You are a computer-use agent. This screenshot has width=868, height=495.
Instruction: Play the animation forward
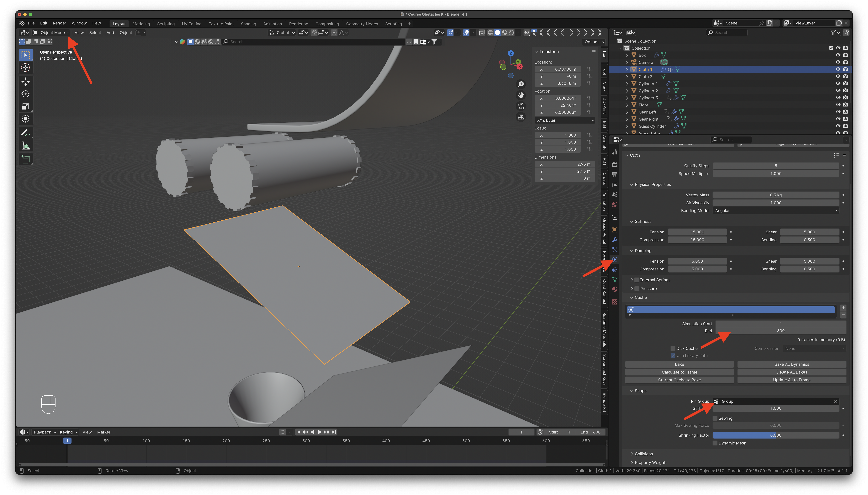pos(320,432)
